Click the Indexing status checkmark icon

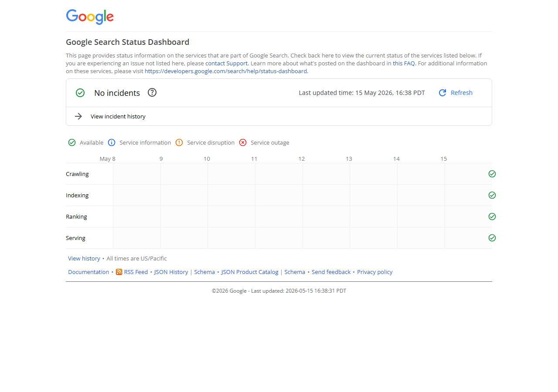[x=492, y=195]
